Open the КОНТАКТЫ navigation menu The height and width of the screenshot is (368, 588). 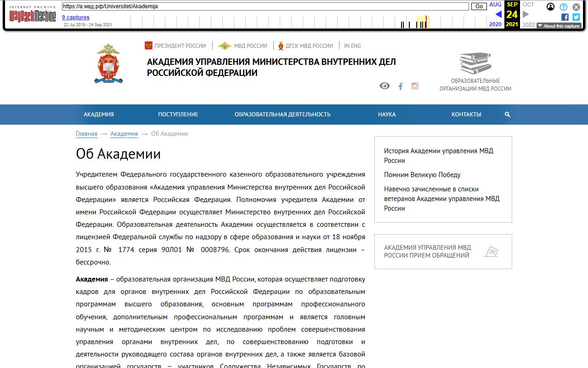[x=466, y=115]
